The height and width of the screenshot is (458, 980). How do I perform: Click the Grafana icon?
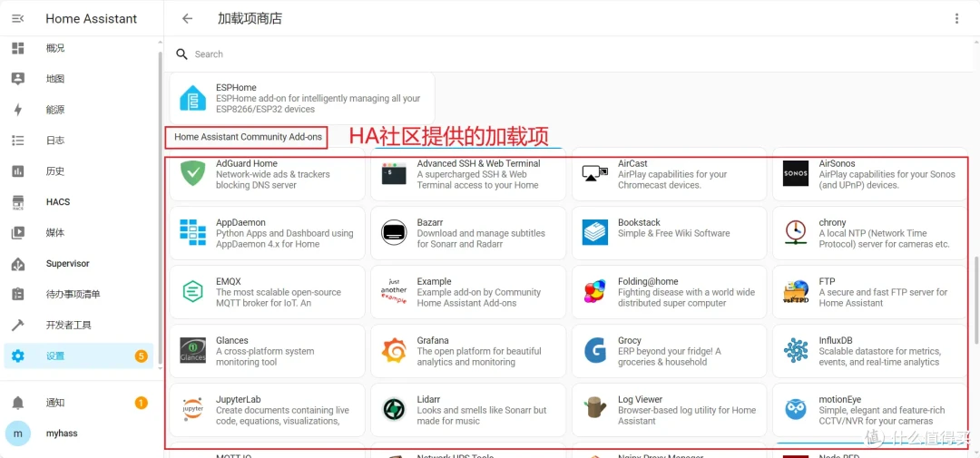pyautogui.click(x=394, y=351)
